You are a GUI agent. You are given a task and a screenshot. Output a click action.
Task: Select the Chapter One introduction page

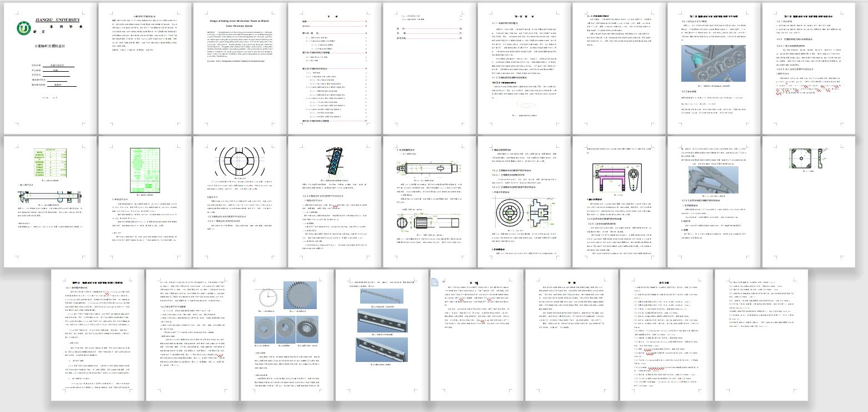(x=523, y=68)
